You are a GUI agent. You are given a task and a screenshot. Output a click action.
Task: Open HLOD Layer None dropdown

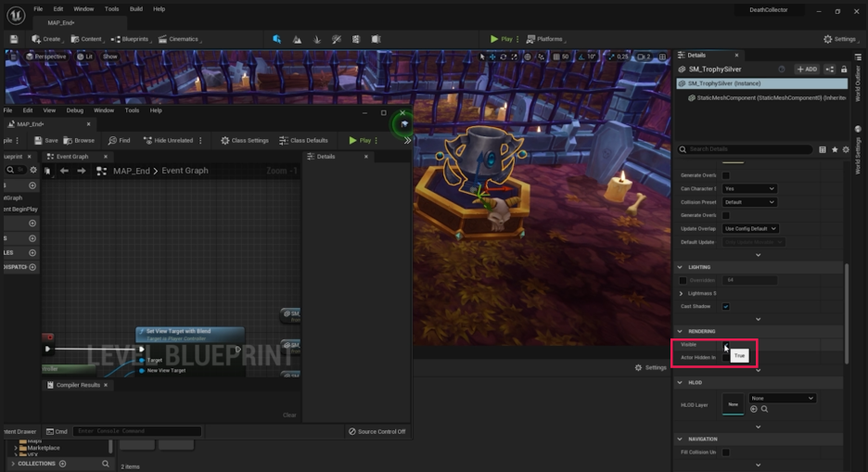click(x=782, y=399)
